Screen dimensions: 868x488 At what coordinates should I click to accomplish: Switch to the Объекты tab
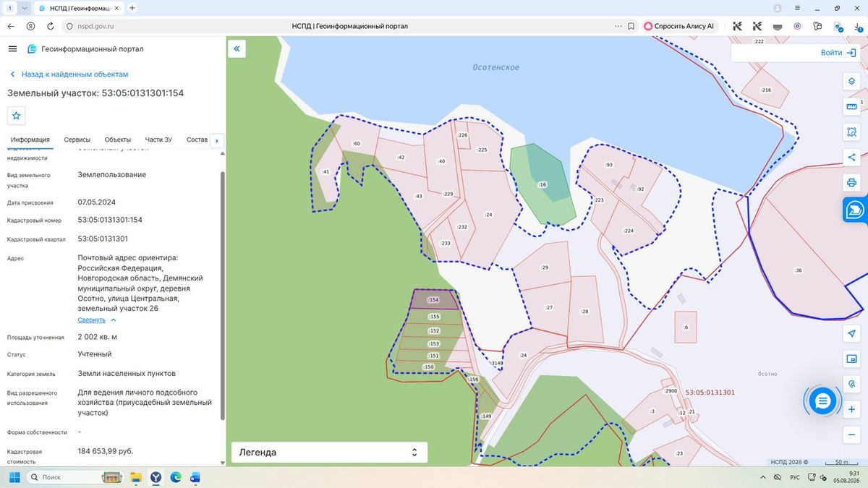[118, 140]
